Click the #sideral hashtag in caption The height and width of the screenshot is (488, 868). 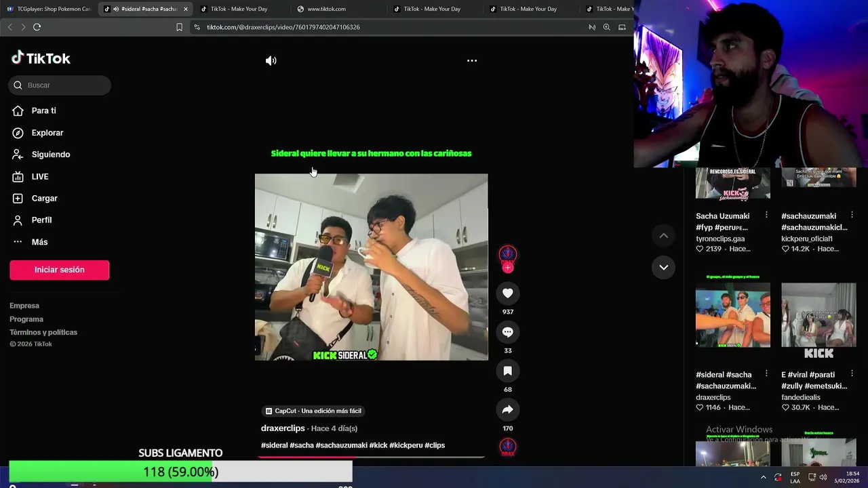point(274,445)
